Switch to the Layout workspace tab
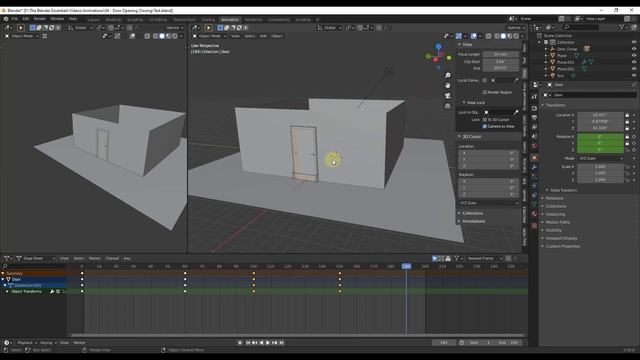640x360 pixels. (x=93, y=20)
